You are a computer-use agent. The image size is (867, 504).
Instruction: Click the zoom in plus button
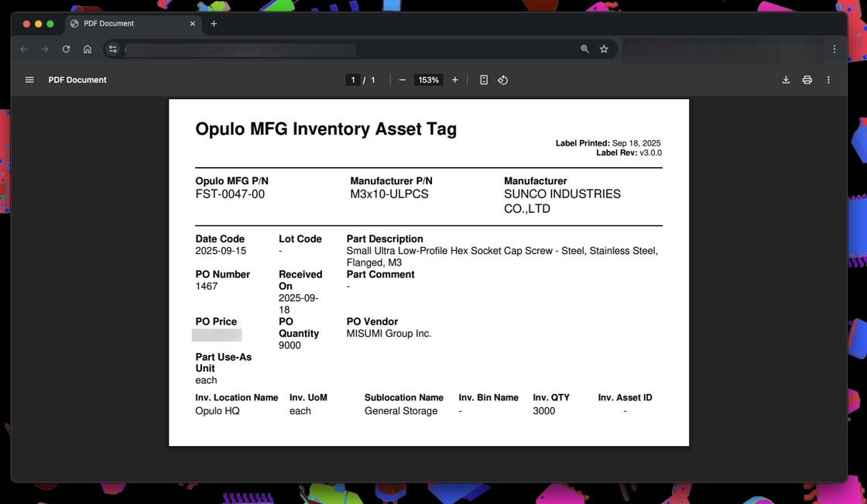tap(454, 80)
